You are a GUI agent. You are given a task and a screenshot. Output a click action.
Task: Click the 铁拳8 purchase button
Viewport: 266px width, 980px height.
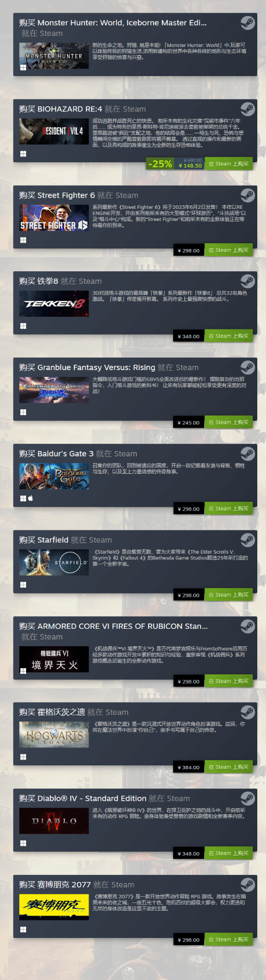click(x=229, y=336)
